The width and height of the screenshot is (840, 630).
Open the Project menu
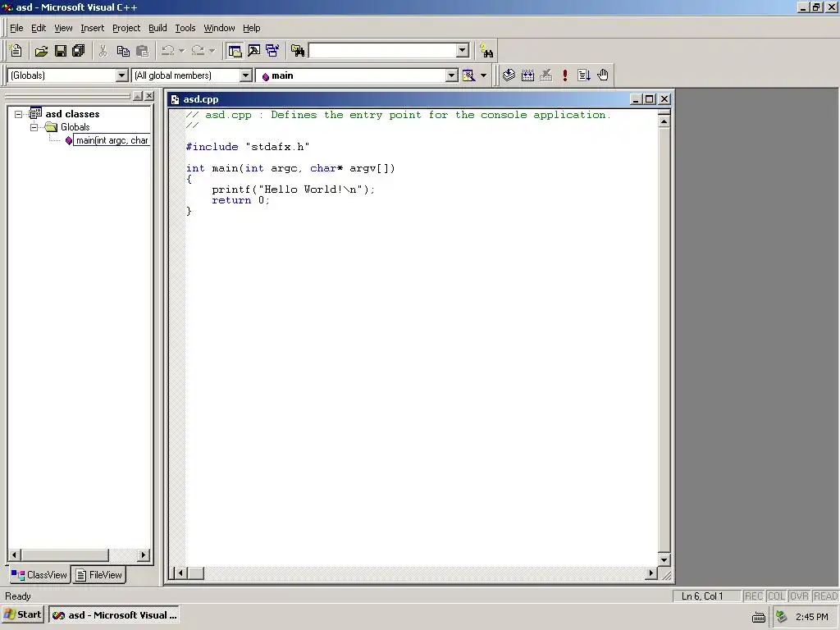(126, 28)
